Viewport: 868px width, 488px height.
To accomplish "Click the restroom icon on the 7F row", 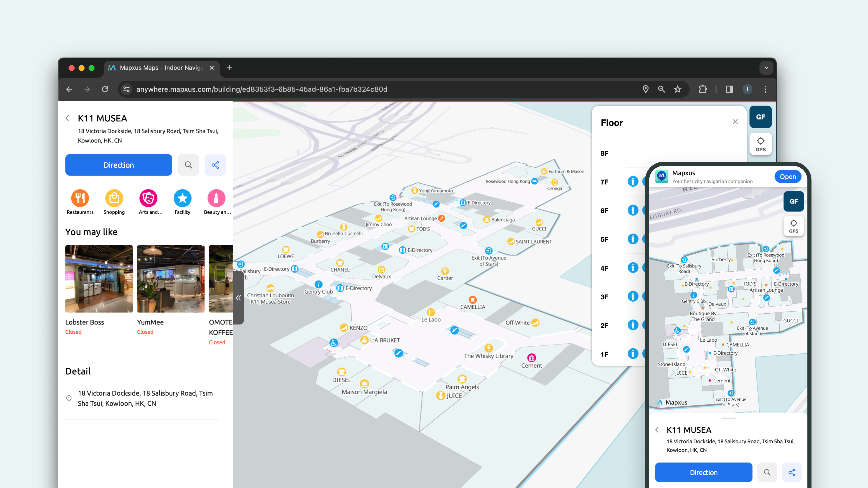I will click(x=633, y=181).
